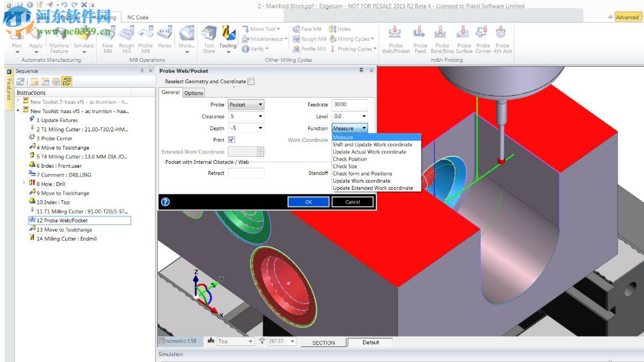644x362 pixels.
Task: Click the Apply icon
Action: coord(36,39)
